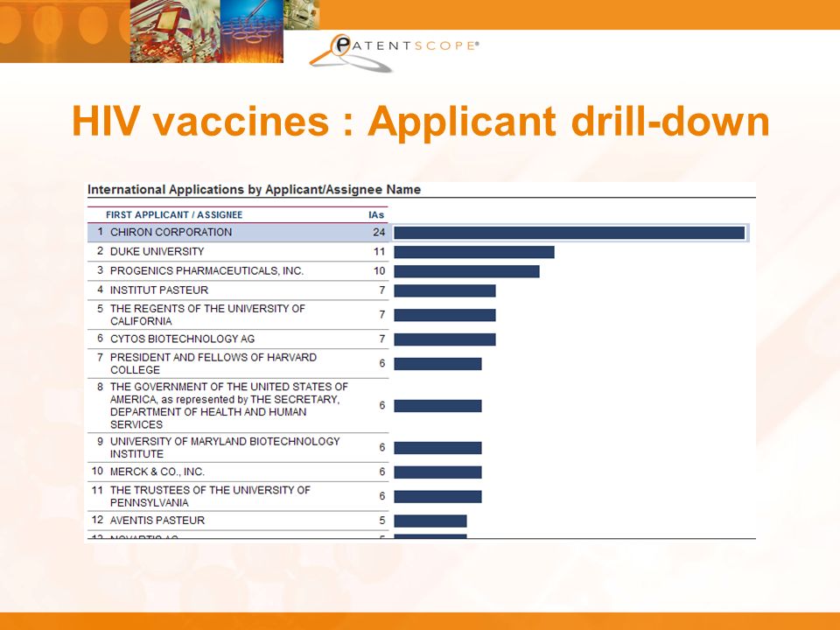The height and width of the screenshot is (630, 840).
Task: Select TRUSTEES OF THE UNIVERSITY OF PENNSYLVANIA
Action: [210, 496]
